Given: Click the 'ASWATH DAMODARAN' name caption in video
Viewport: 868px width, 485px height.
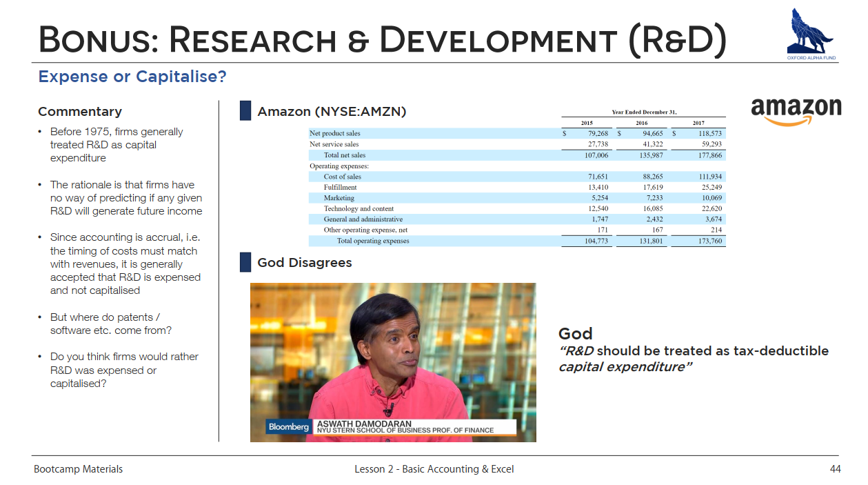Looking at the screenshot, I should pos(363,423).
